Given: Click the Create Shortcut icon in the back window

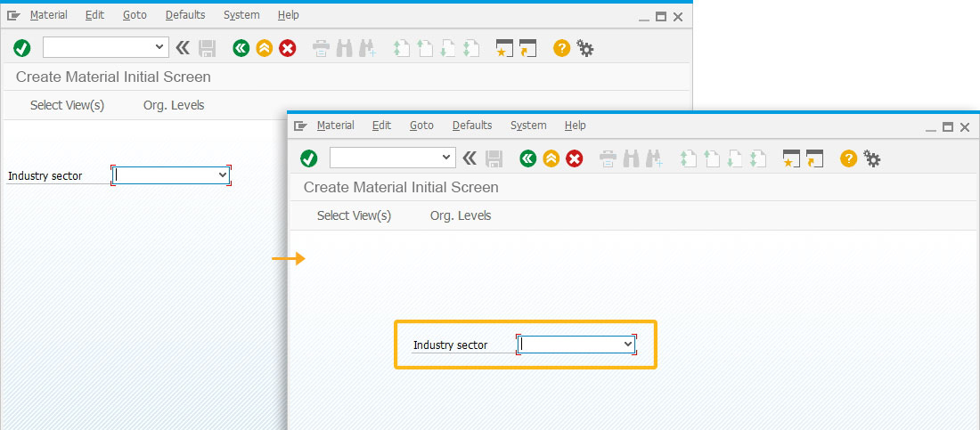Looking at the screenshot, I should 528,48.
